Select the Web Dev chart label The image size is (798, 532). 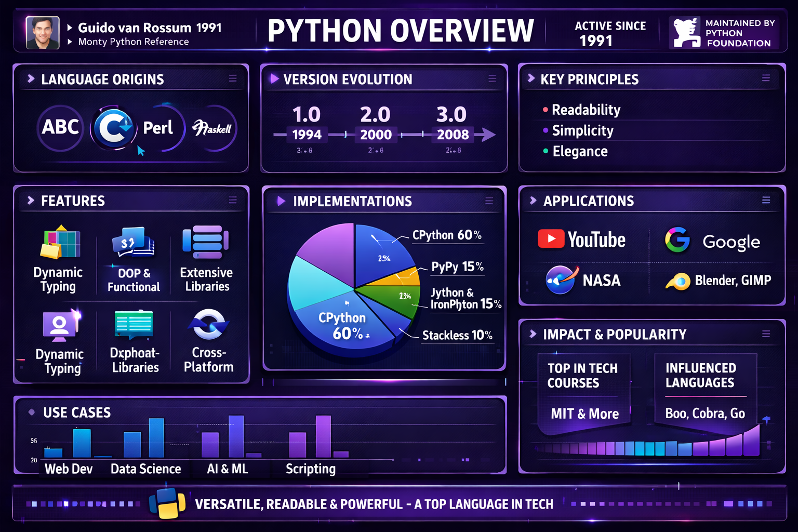pos(69,469)
